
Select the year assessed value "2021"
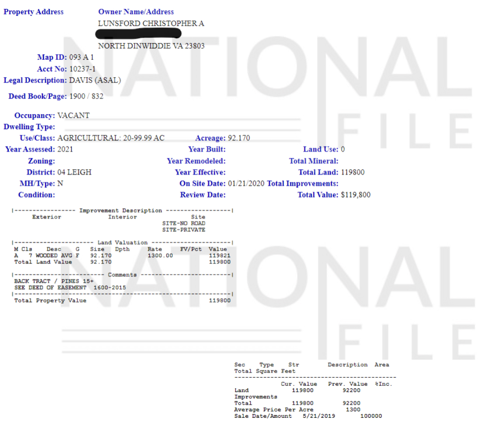click(65, 149)
